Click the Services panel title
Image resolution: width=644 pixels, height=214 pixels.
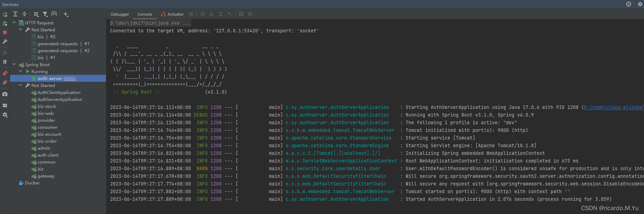pos(10,4)
